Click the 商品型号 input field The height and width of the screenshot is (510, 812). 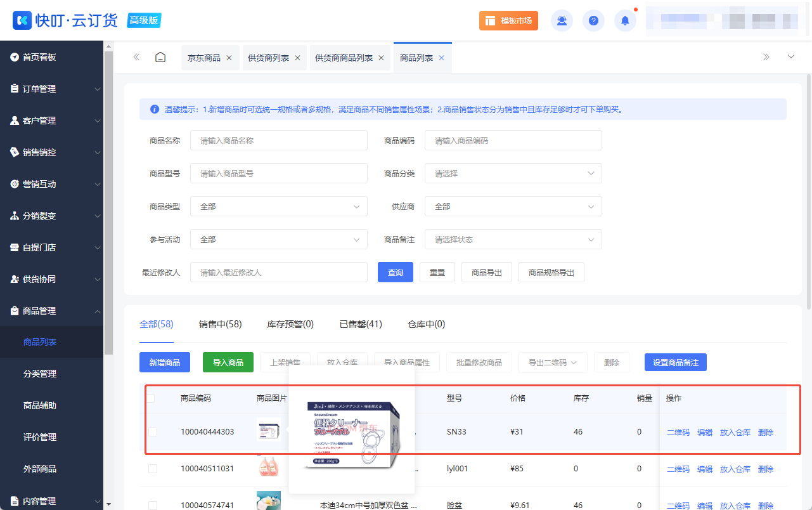(x=279, y=173)
